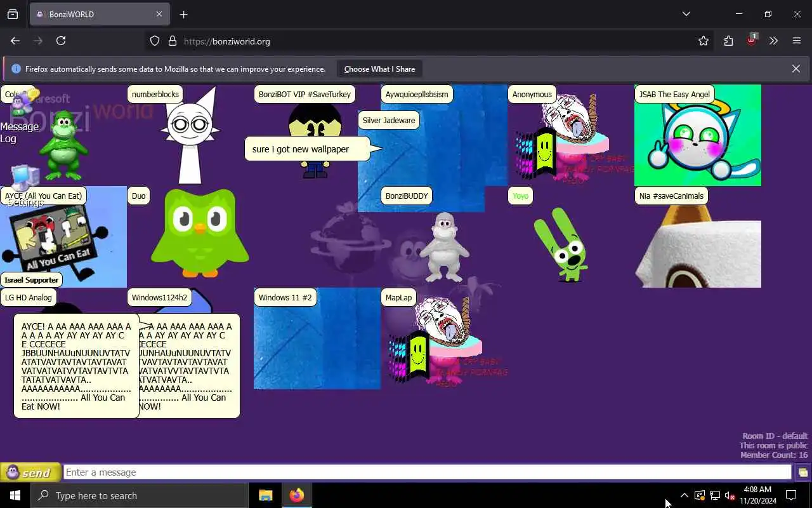Click the green frog Bonzi avatar

63,146
